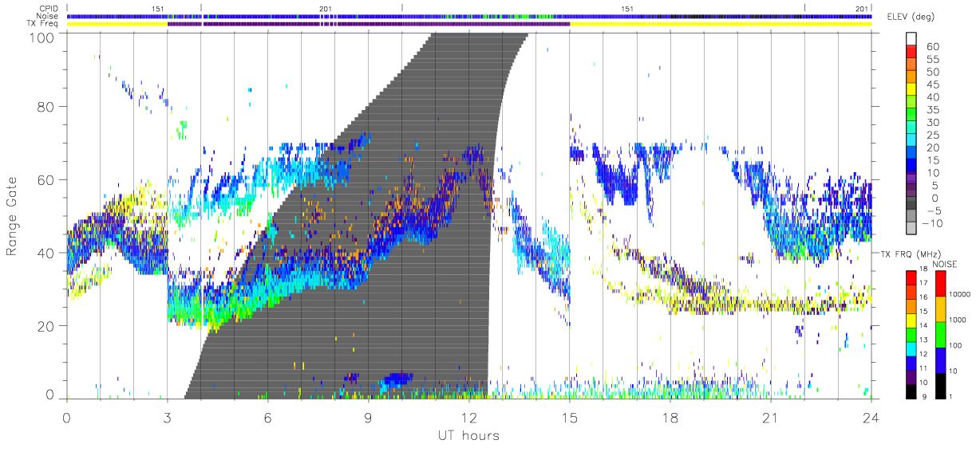Click the 40 tick on Range Gate axis

(45, 253)
